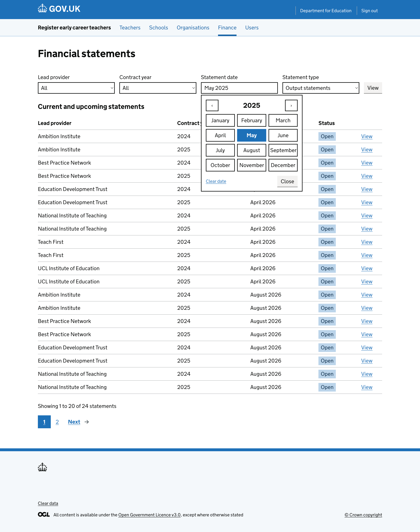The width and height of the screenshot is (420, 532).
Task: Select January in the month picker
Action: point(220,121)
